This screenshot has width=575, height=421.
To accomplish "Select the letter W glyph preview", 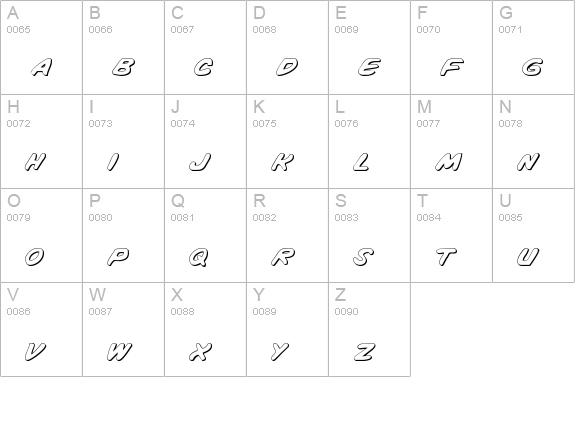I will (x=120, y=351).
